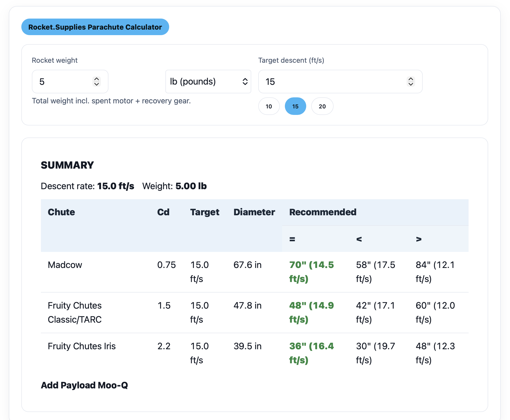The image size is (510, 420).
Task: Increment rocket weight with up stepper arrow
Action: pyautogui.click(x=97, y=79)
